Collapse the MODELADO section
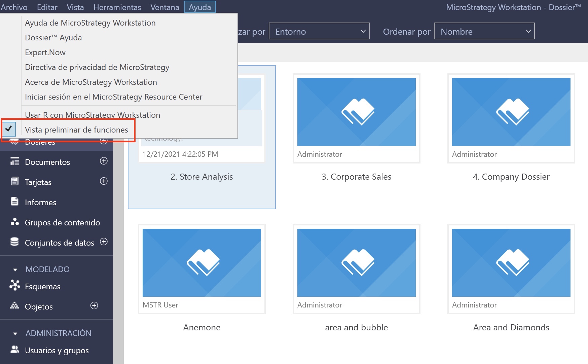This screenshot has height=364, width=588. [x=15, y=270]
